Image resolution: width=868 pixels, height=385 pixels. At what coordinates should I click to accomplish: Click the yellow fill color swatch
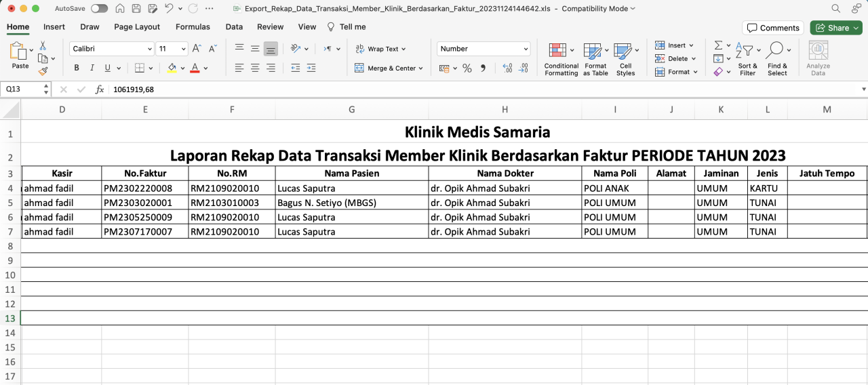[x=172, y=68]
